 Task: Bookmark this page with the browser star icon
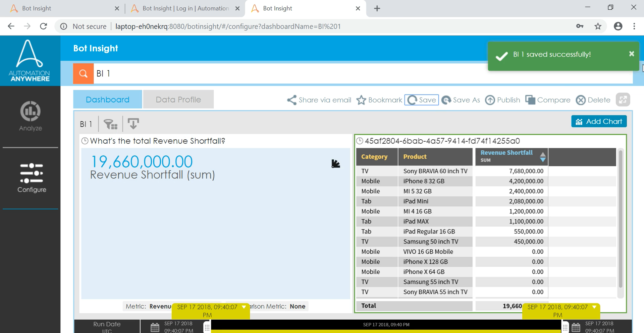[x=598, y=26]
